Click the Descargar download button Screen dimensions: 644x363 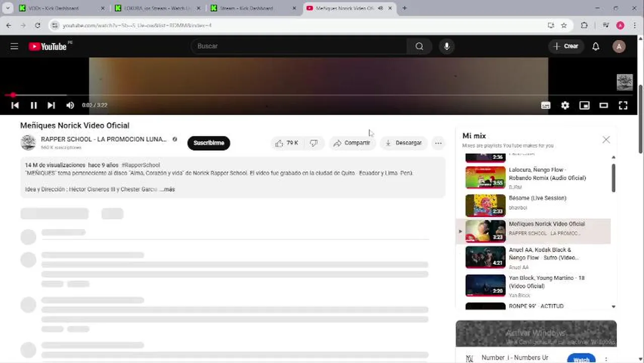pos(403,143)
